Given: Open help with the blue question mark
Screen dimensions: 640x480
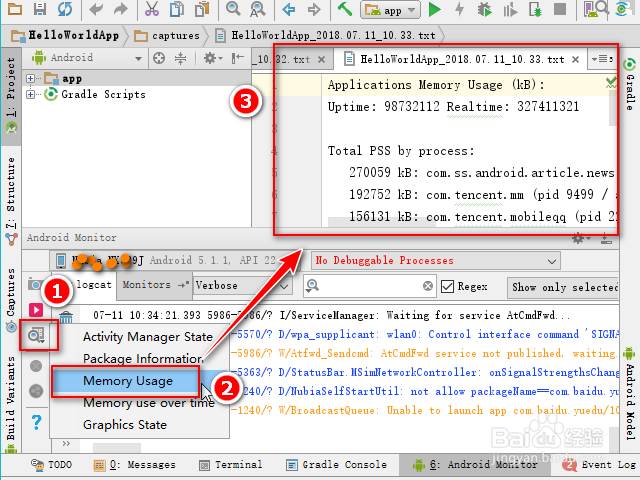Looking at the screenshot, I should click(36, 422).
